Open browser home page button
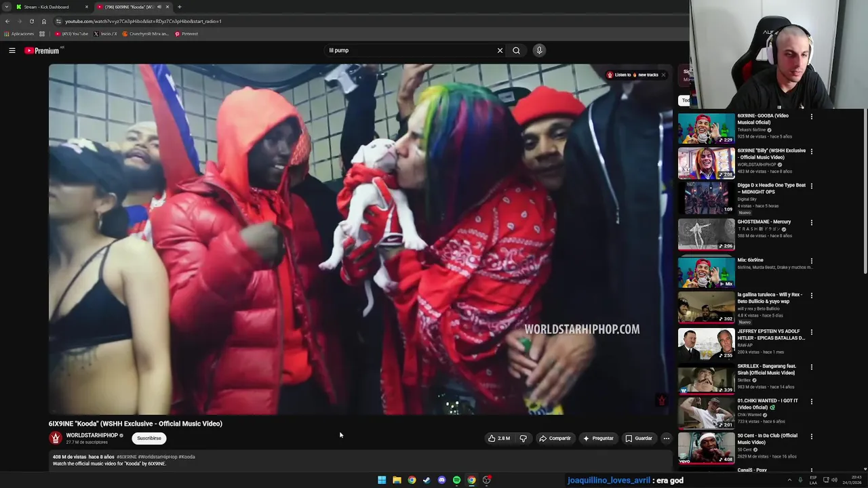Image resolution: width=868 pixels, height=488 pixels. pos(44,21)
